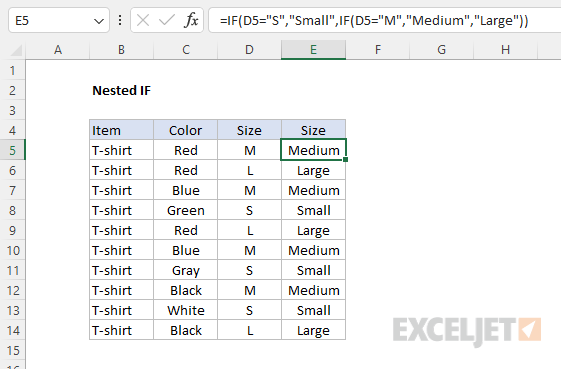Select row 1 header
The width and height of the screenshot is (561, 369).
13,71
